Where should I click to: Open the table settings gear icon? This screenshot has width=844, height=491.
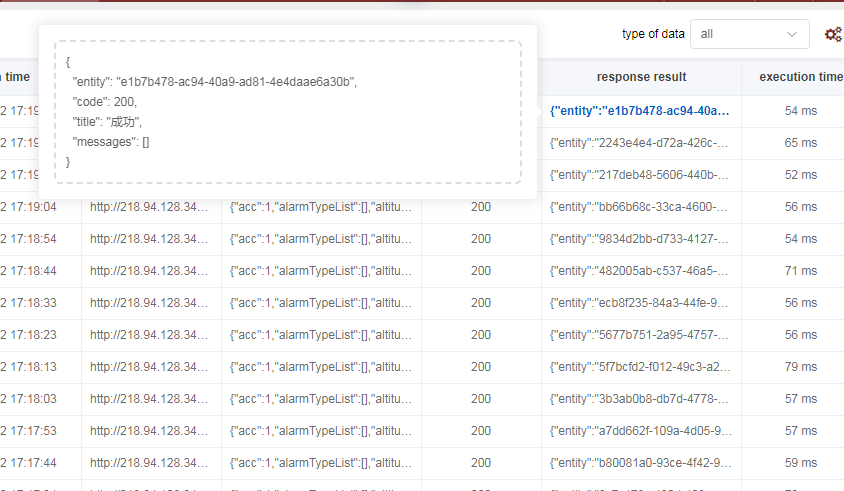[832, 34]
